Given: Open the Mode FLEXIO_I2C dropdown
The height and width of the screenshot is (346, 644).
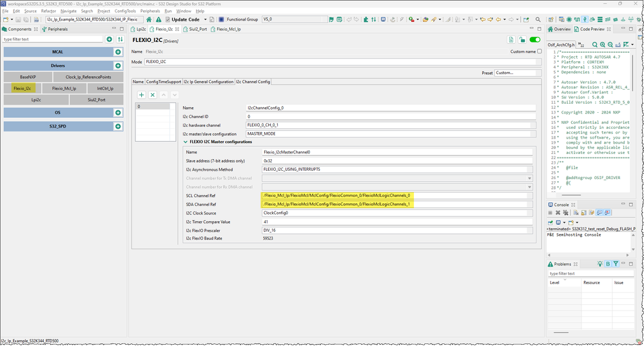Looking at the screenshot, I should [342, 62].
